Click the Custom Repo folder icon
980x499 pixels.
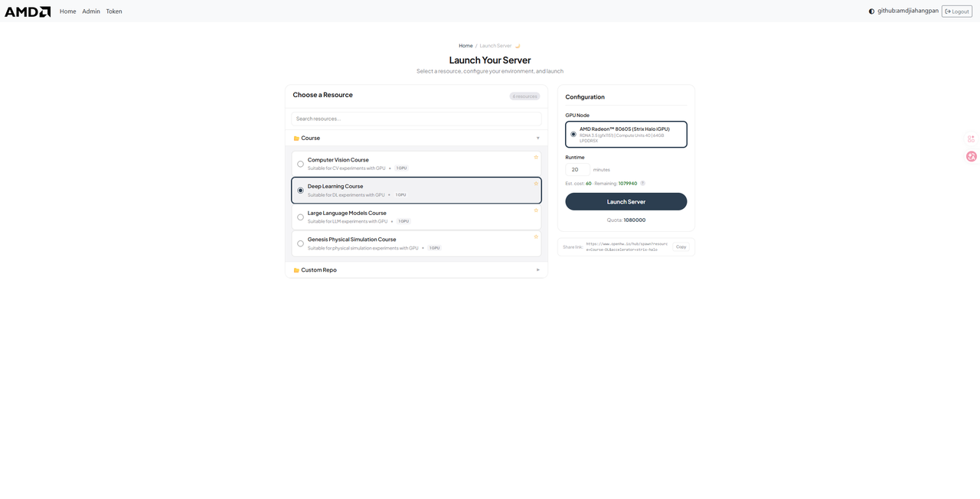[x=296, y=270]
